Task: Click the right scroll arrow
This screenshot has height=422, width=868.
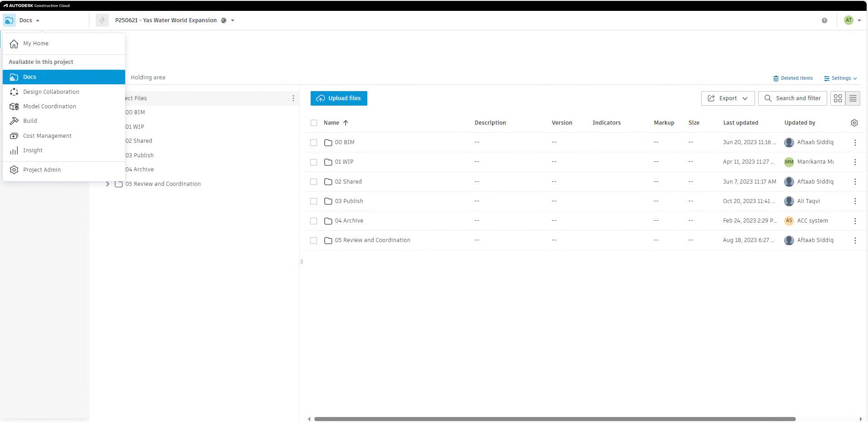Action: 861,419
